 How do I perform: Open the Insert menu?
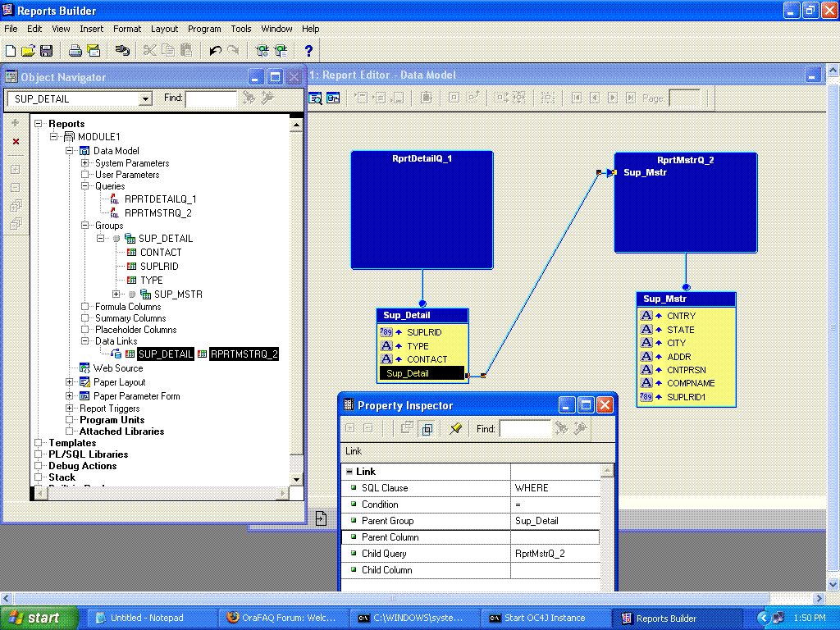pos(92,29)
